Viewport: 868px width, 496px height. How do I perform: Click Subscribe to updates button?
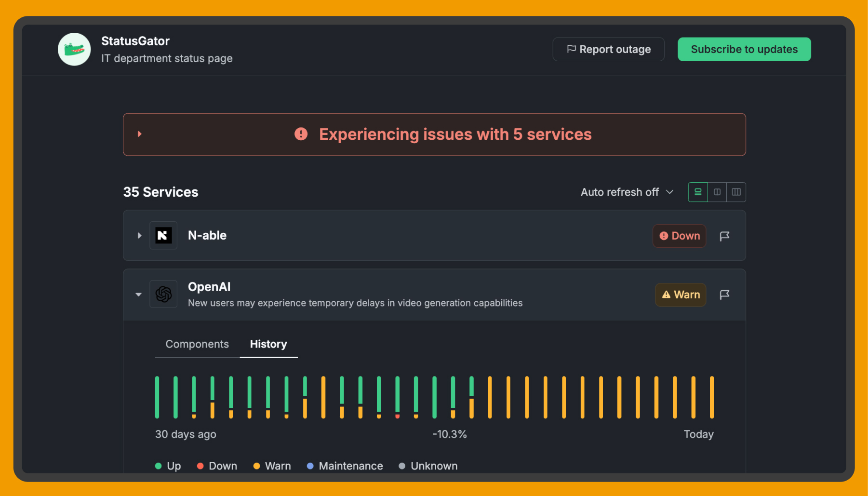pos(744,49)
